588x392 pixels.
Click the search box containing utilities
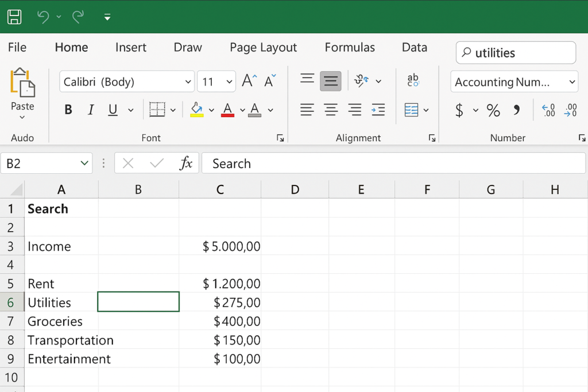pyautogui.click(x=516, y=53)
